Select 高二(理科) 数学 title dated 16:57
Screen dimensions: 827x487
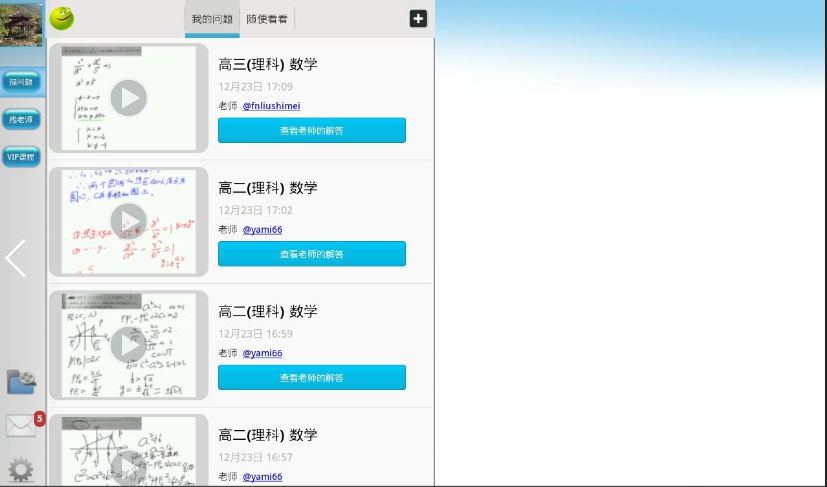[268, 435]
